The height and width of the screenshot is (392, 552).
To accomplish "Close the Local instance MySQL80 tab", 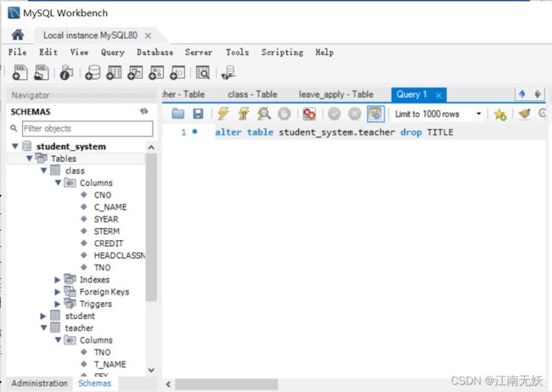I will click(x=149, y=36).
